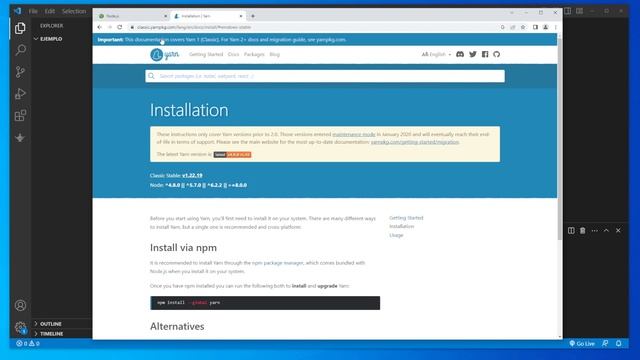Image resolution: width=640 pixels, height=360 pixels.
Task: Maximize the panel with chevron up
Action: [606, 231]
